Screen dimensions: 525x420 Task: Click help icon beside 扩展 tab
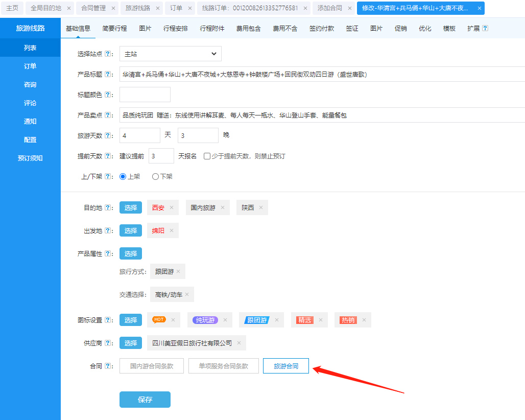pos(485,29)
